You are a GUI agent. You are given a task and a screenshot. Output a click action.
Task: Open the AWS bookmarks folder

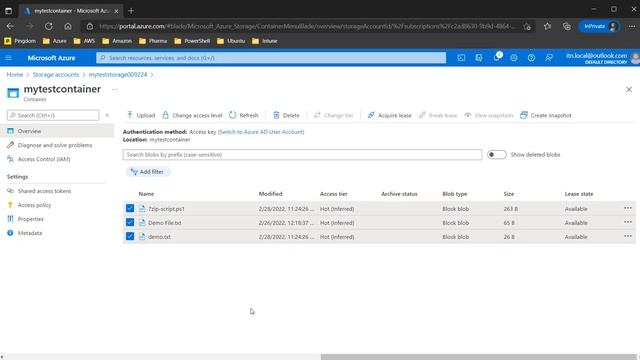pos(84,41)
